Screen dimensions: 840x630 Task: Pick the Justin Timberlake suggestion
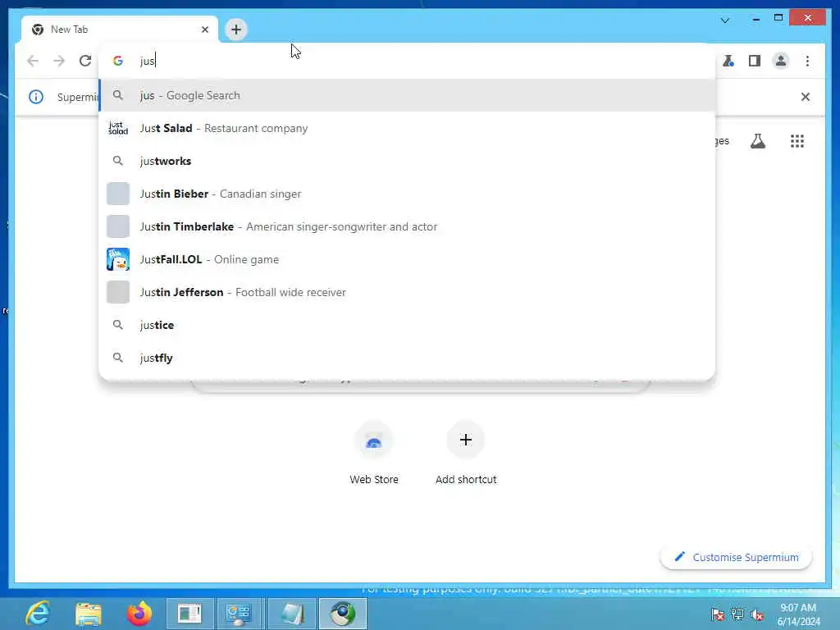(x=407, y=226)
